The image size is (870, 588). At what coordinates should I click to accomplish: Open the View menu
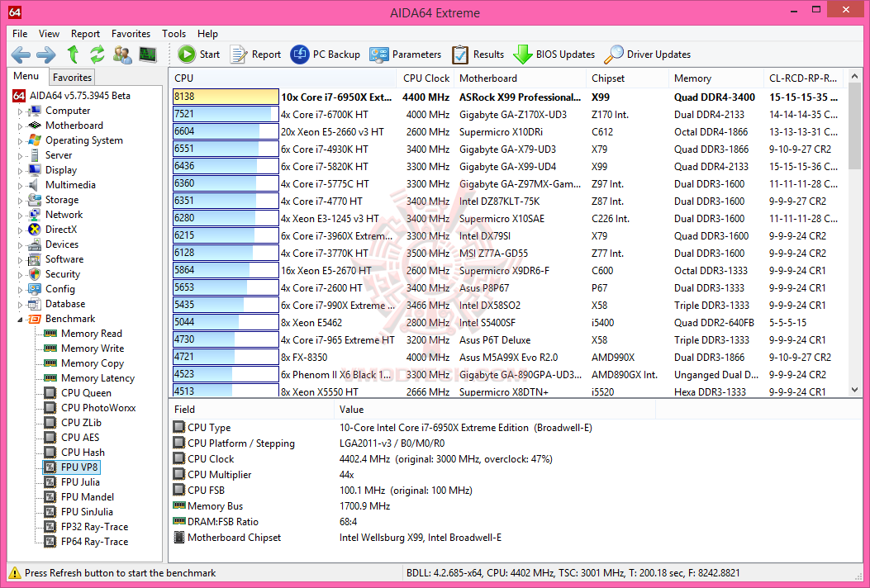point(49,34)
